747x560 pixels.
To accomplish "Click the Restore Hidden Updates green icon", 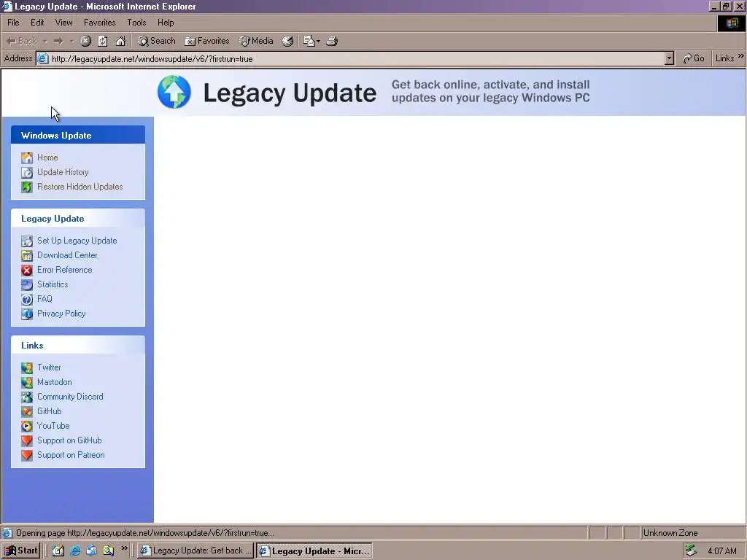I will point(27,187).
